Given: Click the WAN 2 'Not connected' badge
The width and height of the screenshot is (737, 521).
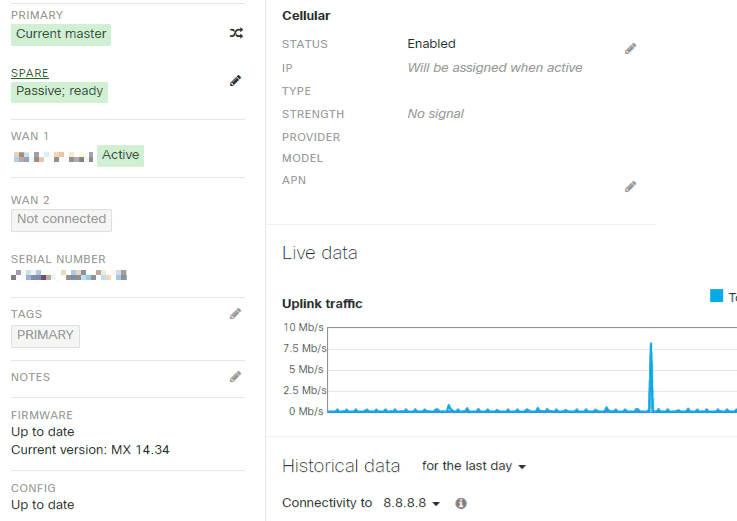Looking at the screenshot, I should [x=61, y=219].
